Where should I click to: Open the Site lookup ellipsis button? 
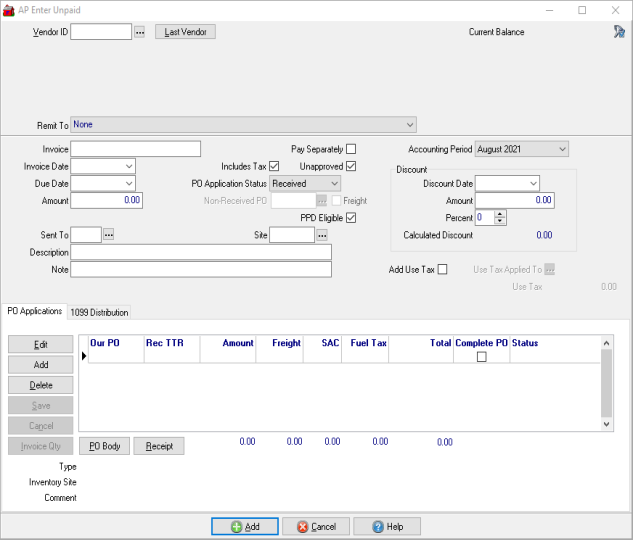[322, 235]
